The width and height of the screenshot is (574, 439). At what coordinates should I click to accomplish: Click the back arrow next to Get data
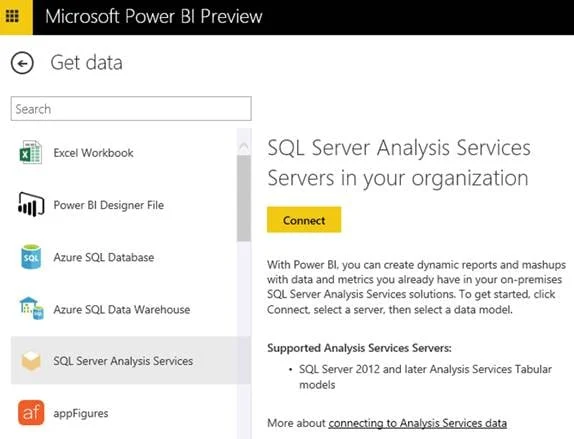pyautogui.click(x=22, y=63)
